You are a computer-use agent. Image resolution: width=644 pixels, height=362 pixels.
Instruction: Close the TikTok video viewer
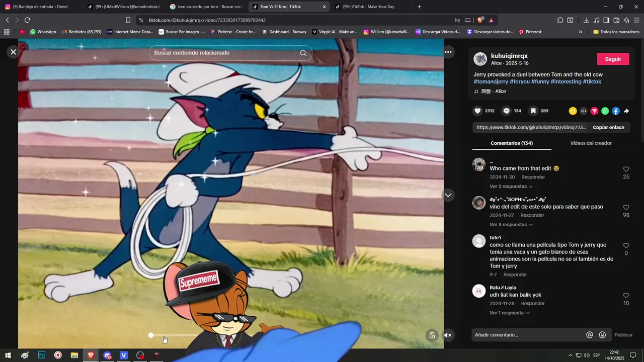click(x=14, y=52)
